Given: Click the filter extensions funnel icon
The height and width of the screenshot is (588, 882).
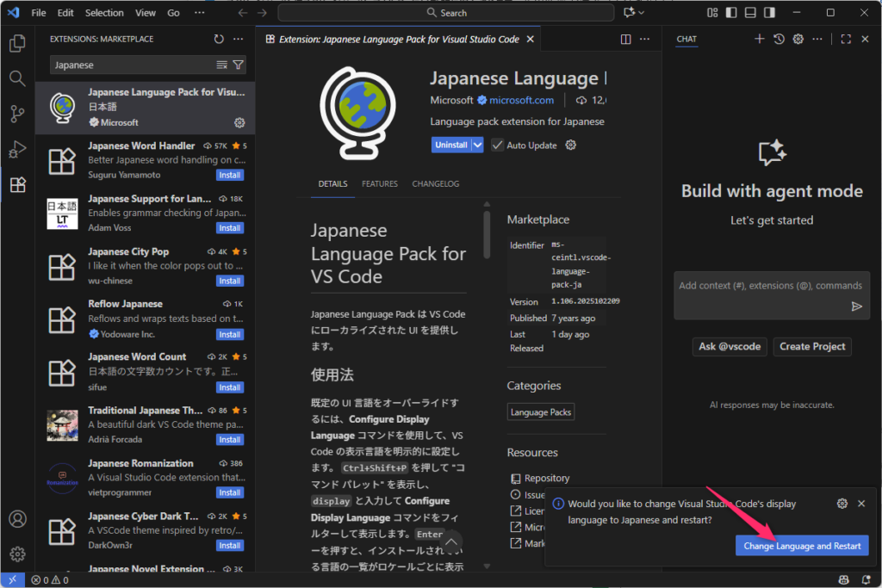Looking at the screenshot, I should [x=239, y=65].
